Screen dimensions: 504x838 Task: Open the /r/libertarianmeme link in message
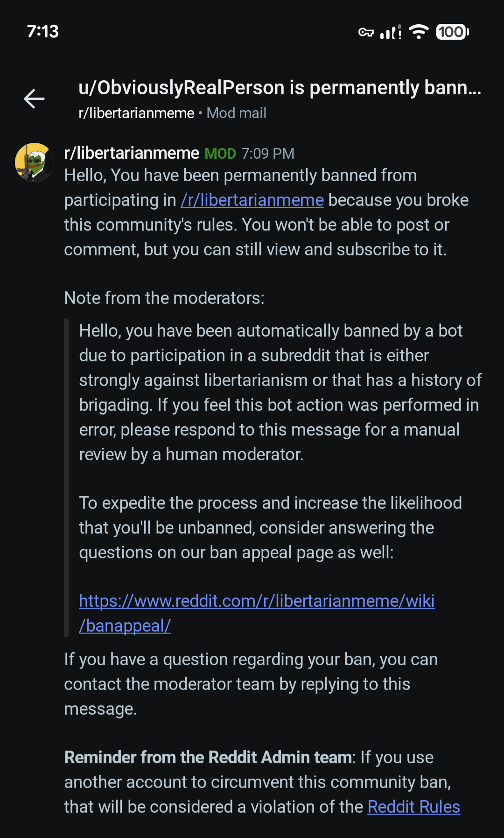coord(252,200)
